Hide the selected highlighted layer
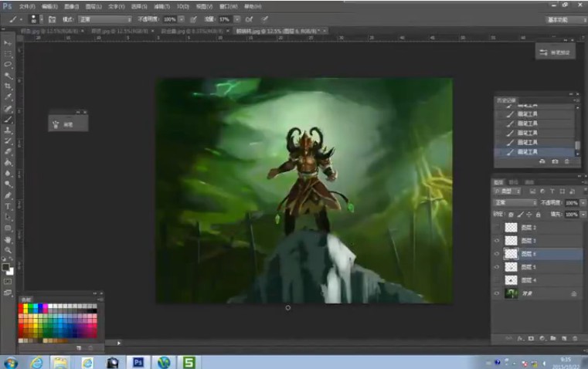This screenshot has width=588, height=369. [498, 254]
